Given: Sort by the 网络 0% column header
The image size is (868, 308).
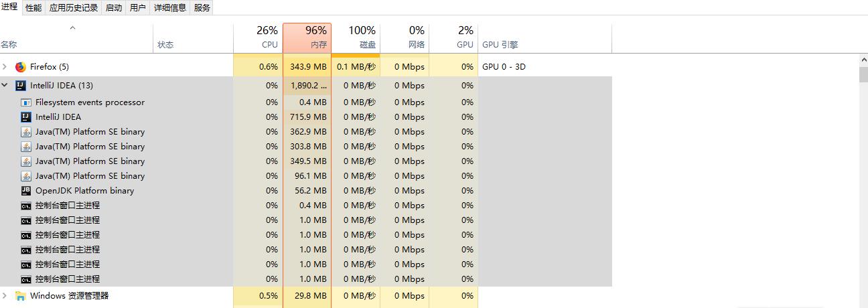Looking at the screenshot, I should point(405,37).
